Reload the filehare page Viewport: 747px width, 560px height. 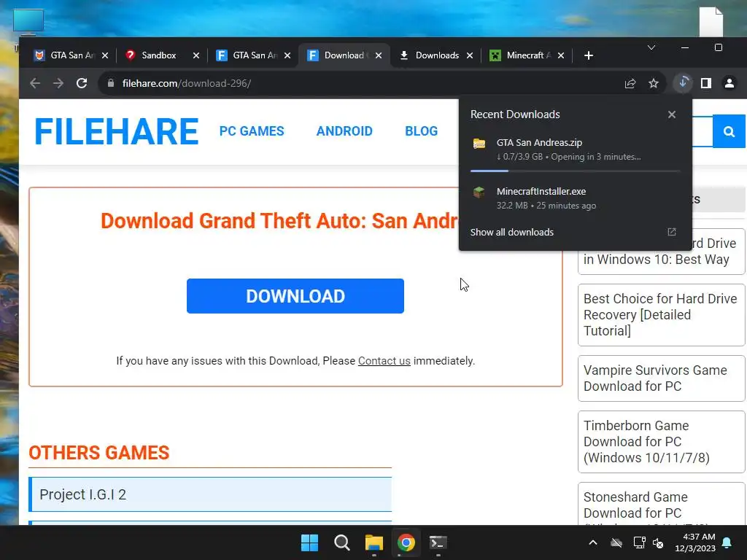[x=82, y=83]
